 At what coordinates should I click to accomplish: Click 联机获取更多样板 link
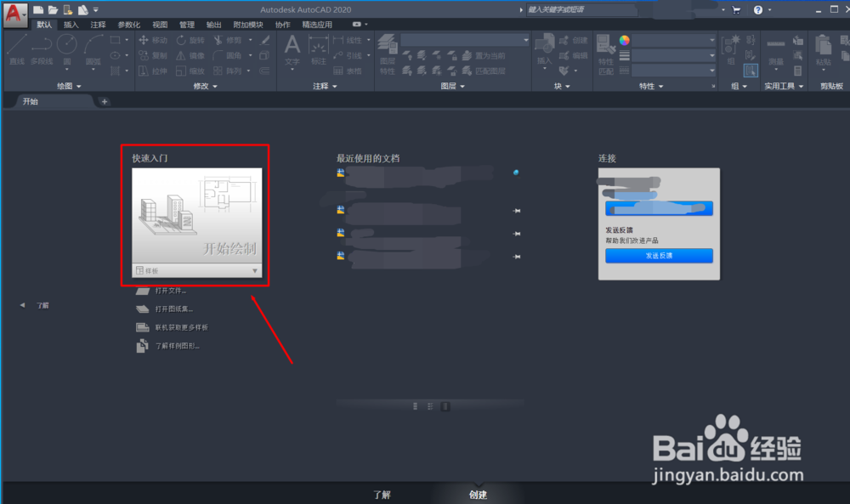click(x=182, y=328)
